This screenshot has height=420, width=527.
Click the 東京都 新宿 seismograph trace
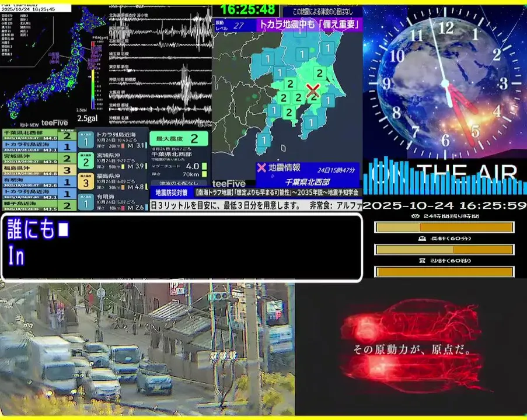click(x=160, y=70)
